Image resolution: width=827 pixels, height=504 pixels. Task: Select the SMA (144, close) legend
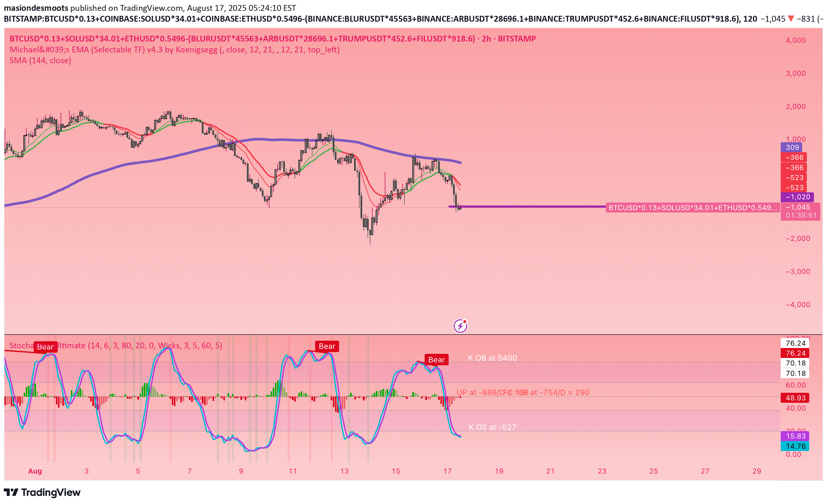(x=40, y=60)
